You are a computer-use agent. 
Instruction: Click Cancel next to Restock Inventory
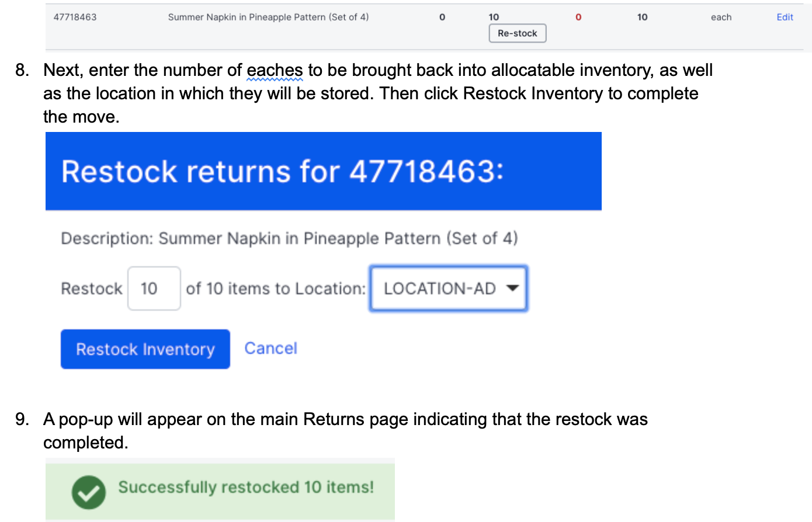(x=270, y=348)
